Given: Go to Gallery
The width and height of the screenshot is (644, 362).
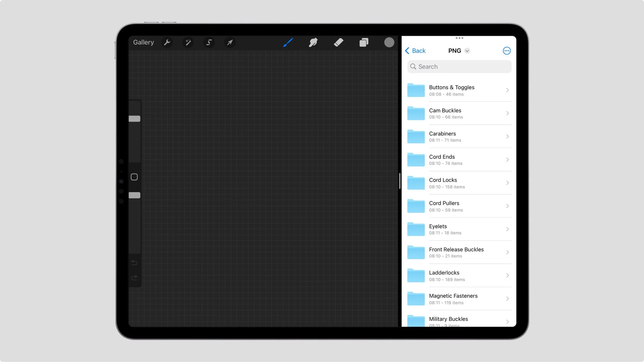Looking at the screenshot, I should pyautogui.click(x=143, y=42).
